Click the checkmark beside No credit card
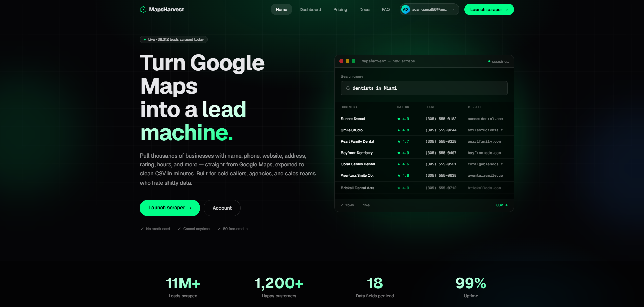This screenshot has height=307, width=644. [x=142, y=229]
